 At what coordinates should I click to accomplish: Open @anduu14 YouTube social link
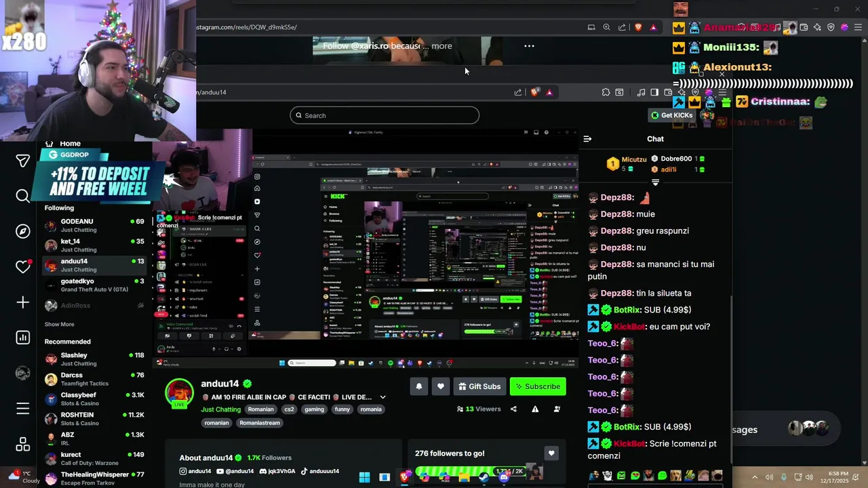tap(235, 471)
